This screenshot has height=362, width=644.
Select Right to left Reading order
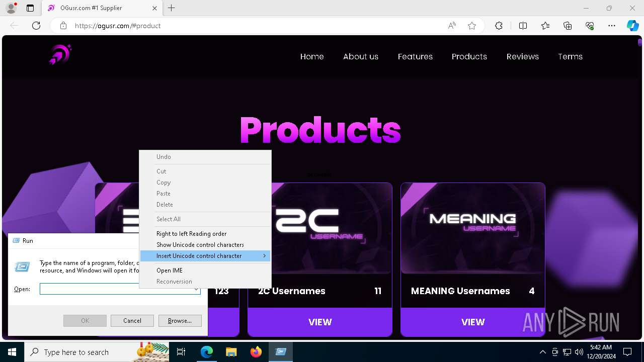205,234
